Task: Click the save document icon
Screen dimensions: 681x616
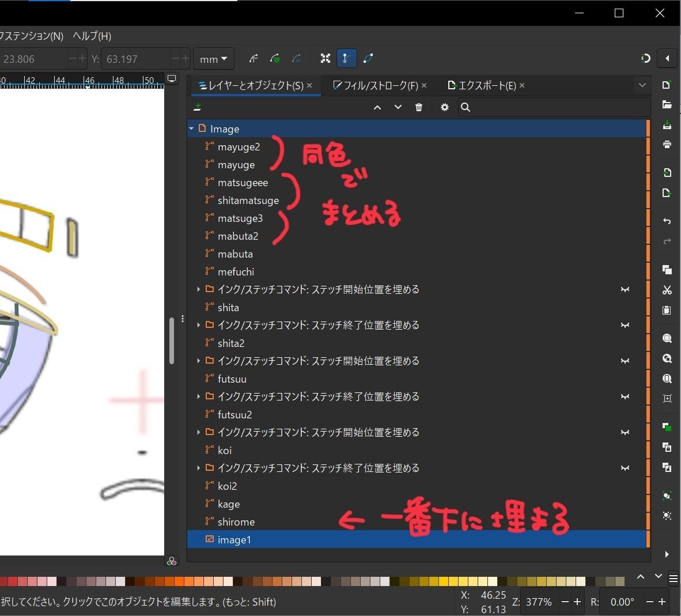Action: (667, 124)
